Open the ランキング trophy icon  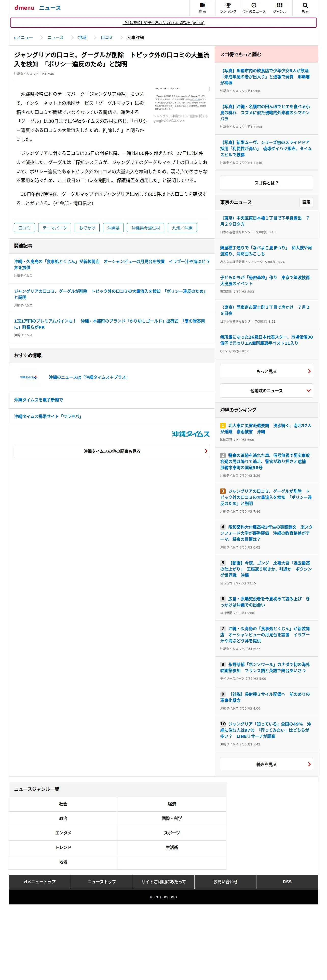[228, 8]
